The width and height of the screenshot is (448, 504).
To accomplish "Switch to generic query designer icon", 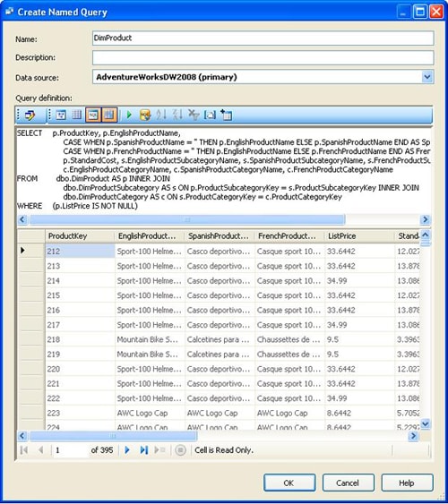I will point(30,115).
